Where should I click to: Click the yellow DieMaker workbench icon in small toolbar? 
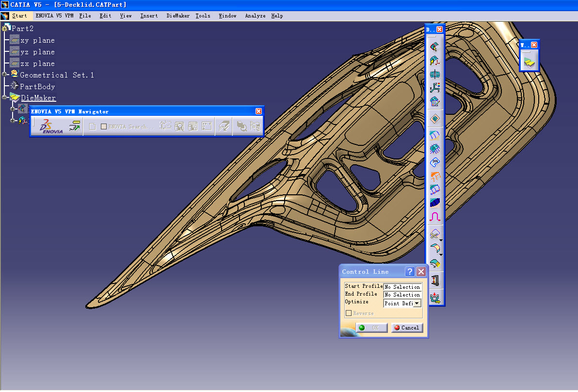pos(530,63)
